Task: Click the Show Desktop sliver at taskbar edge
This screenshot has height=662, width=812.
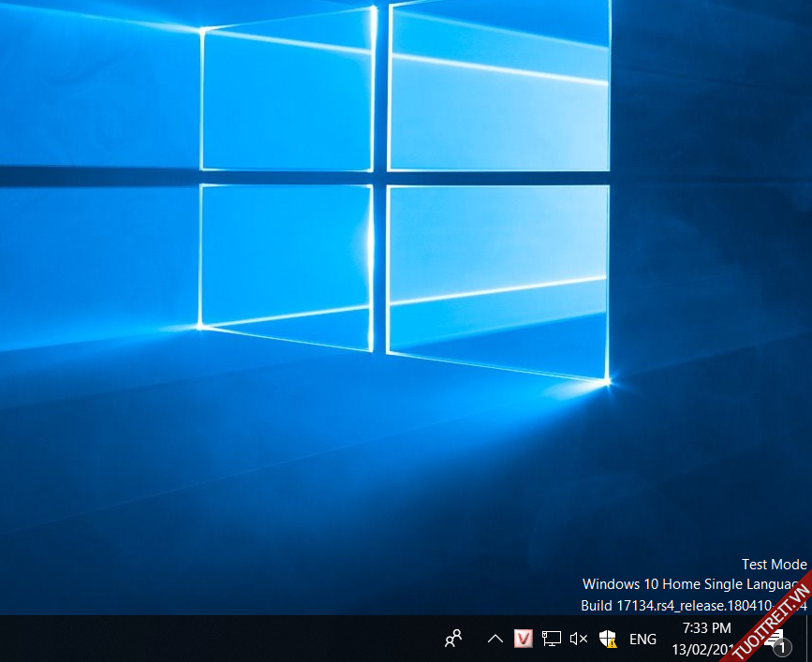Action: coord(808,639)
